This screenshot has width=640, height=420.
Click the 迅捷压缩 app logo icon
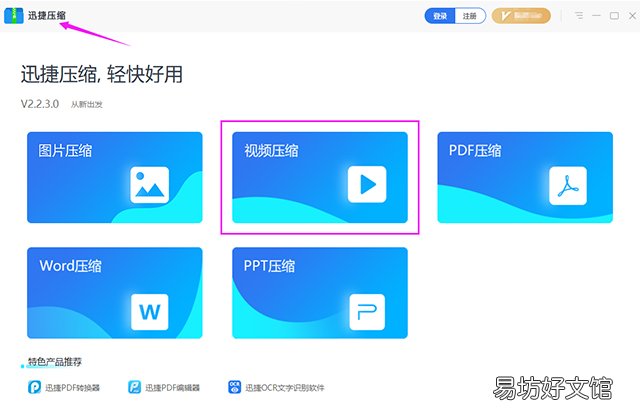coord(13,15)
